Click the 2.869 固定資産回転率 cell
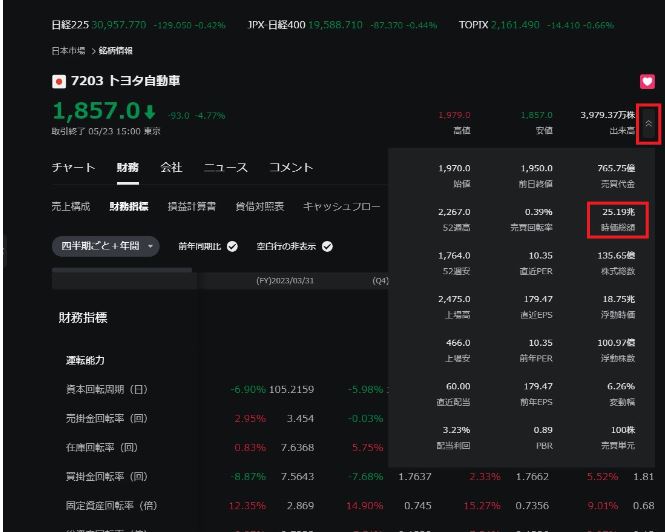Image resolution: width=665 pixels, height=532 pixels. coord(301,506)
